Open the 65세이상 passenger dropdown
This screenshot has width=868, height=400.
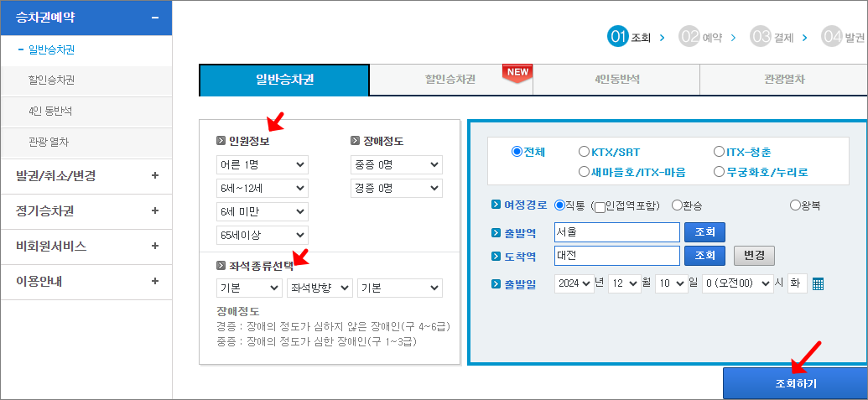262,235
